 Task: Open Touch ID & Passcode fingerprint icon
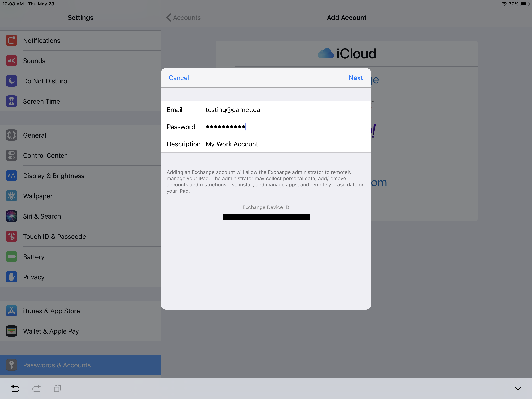(x=11, y=236)
